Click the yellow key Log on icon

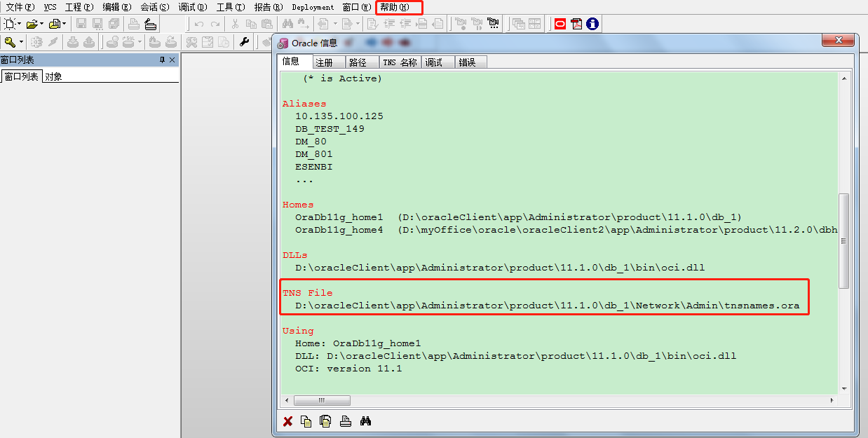[x=10, y=42]
